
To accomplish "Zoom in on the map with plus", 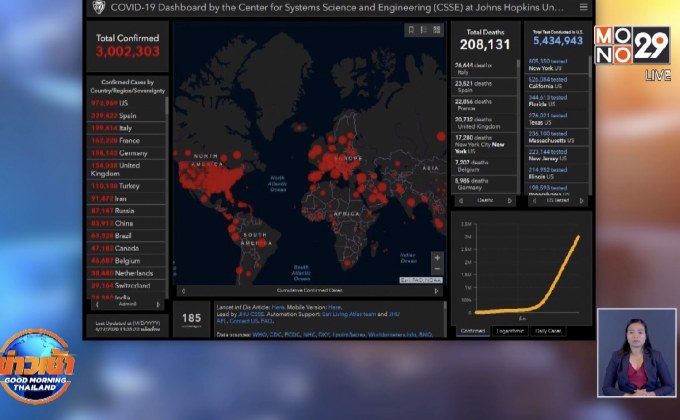I will (437, 258).
